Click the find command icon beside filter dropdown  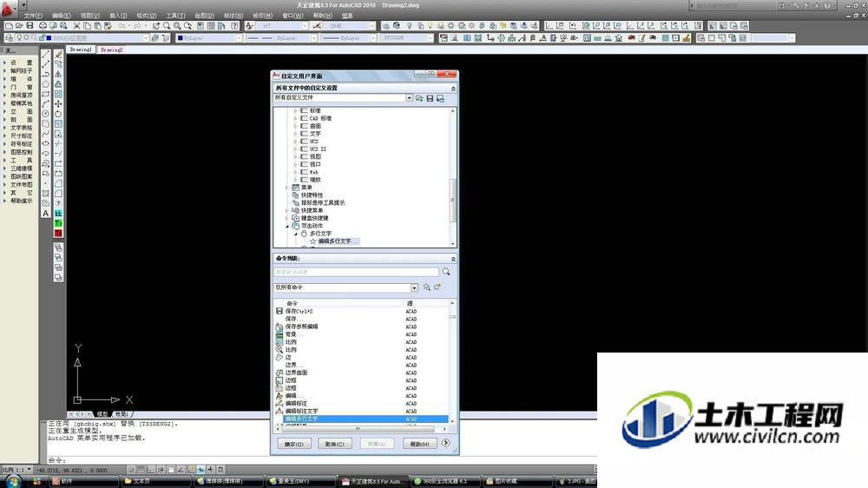pos(427,287)
